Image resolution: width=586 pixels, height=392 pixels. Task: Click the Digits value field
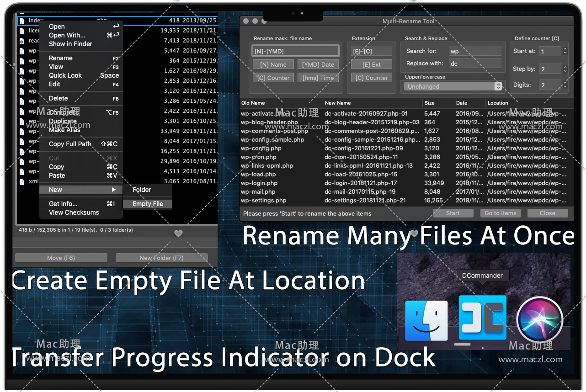(550, 85)
